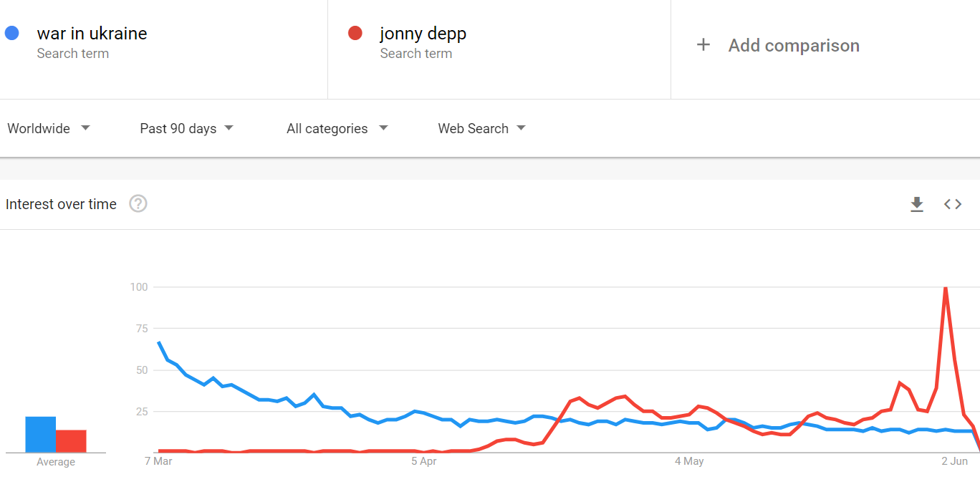This screenshot has width=980, height=492.
Task: Click the help icon beside Interest over time
Action: coord(138,204)
